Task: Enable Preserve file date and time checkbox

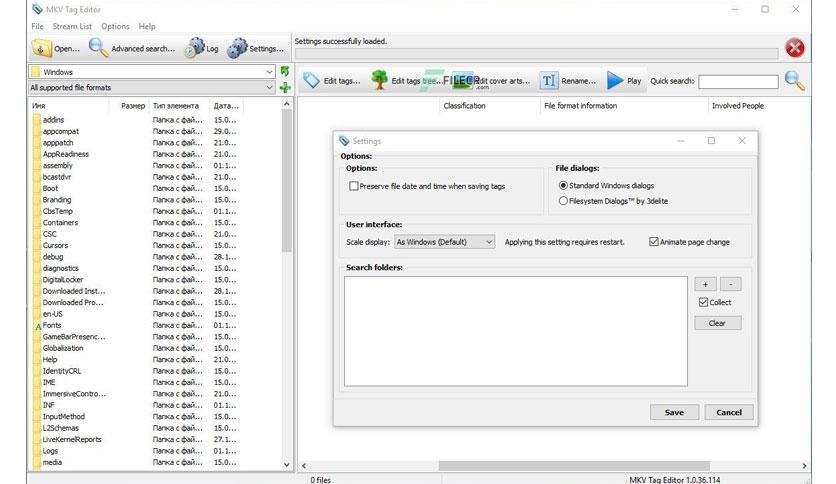Action: [353, 186]
